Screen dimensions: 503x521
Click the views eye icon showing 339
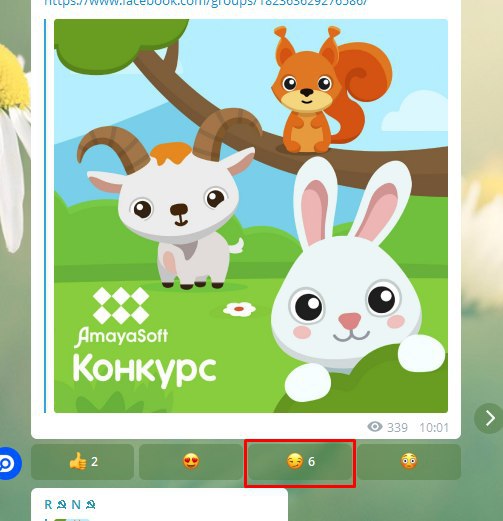coord(375,427)
